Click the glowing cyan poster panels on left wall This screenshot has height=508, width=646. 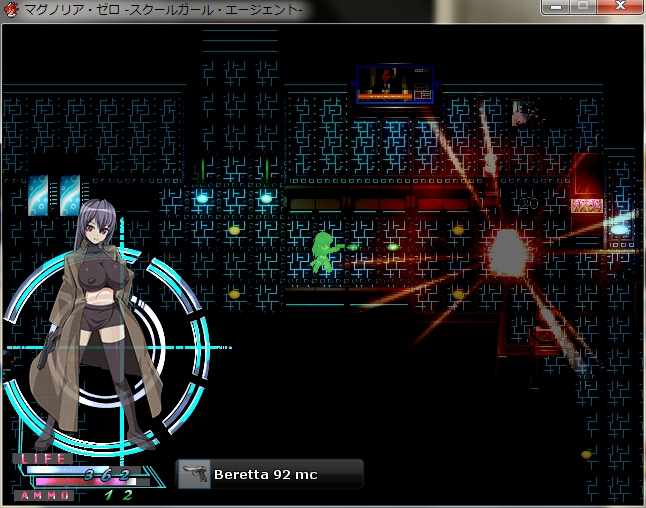click(x=55, y=196)
